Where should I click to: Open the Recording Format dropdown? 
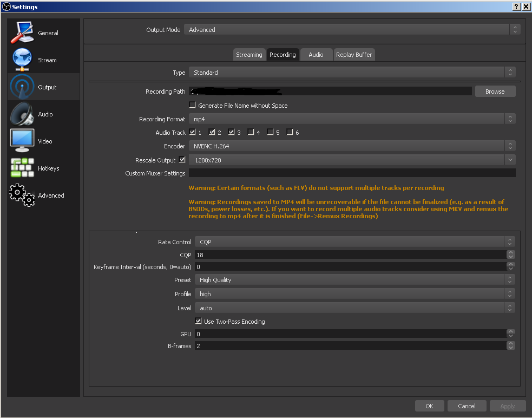point(351,119)
